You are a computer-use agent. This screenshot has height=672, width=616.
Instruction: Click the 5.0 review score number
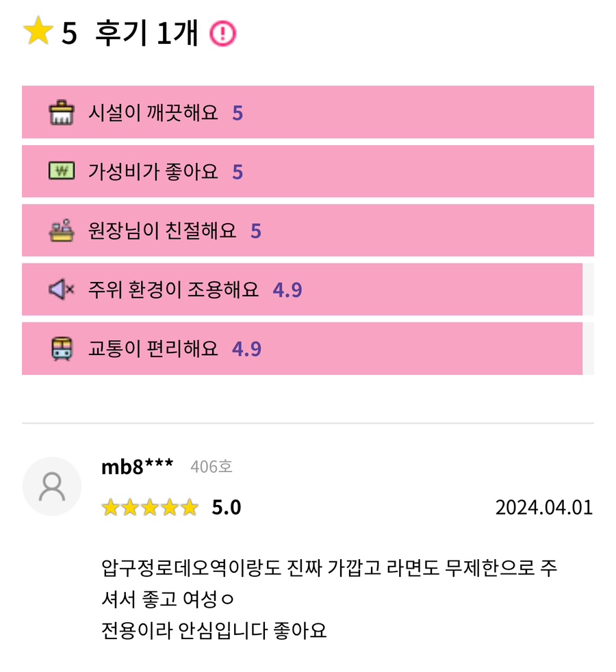point(227,508)
